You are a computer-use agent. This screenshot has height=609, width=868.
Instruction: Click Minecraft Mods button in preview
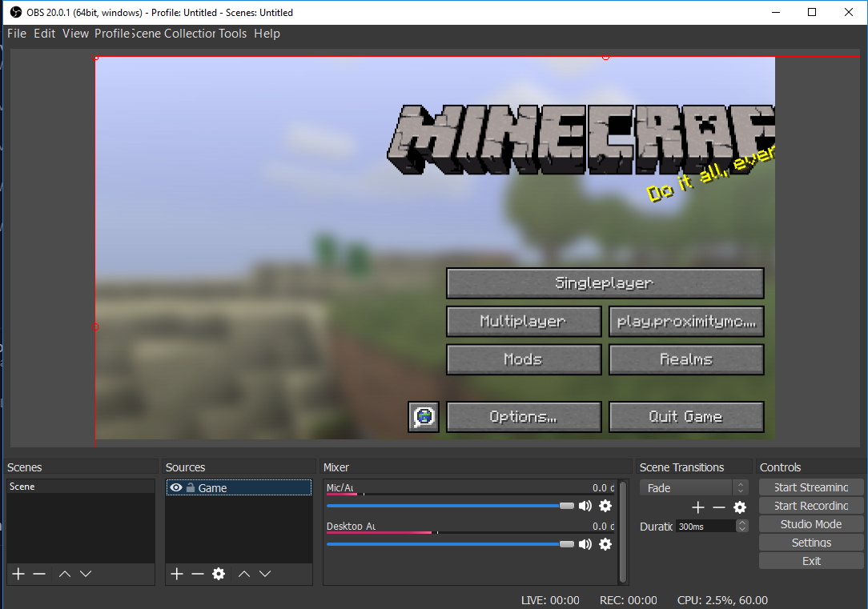coord(524,359)
